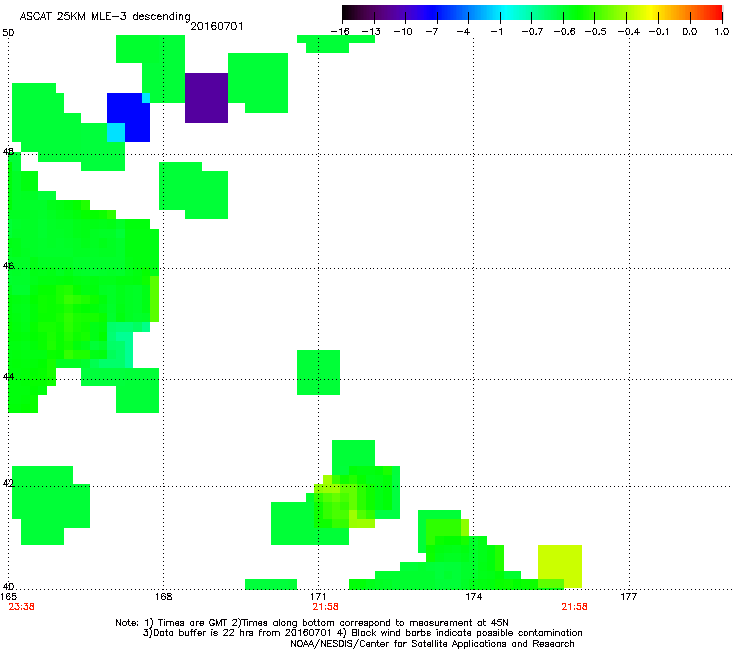This screenshot has width=740, height=650.
Task: Click the red time stamp 23:38
Action: 22,607
